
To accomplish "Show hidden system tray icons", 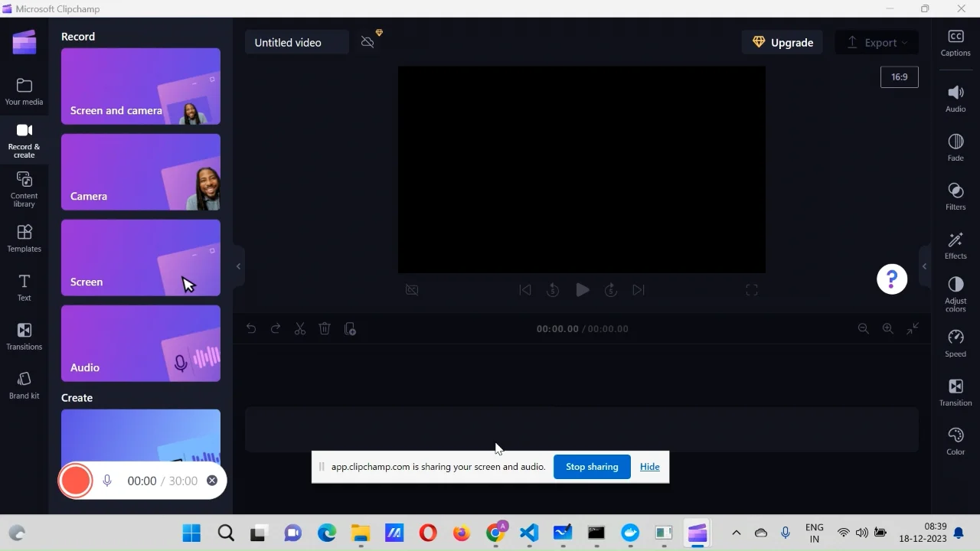I will tap(737, 533).
